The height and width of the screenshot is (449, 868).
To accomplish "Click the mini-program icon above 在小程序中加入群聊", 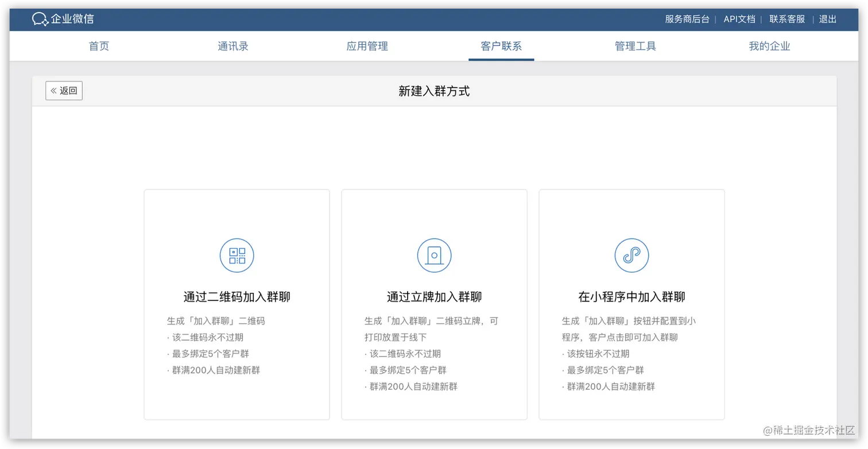I will 631,255.
